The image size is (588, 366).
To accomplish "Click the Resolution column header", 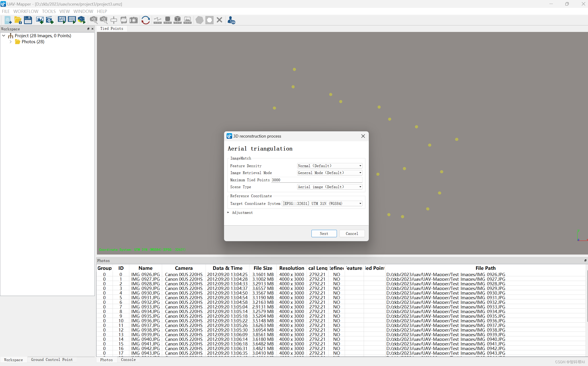I will (292, 268).
